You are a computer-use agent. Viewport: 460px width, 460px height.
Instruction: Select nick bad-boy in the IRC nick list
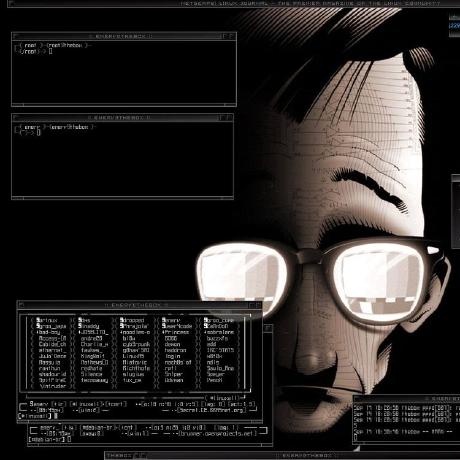pos(48,332)
